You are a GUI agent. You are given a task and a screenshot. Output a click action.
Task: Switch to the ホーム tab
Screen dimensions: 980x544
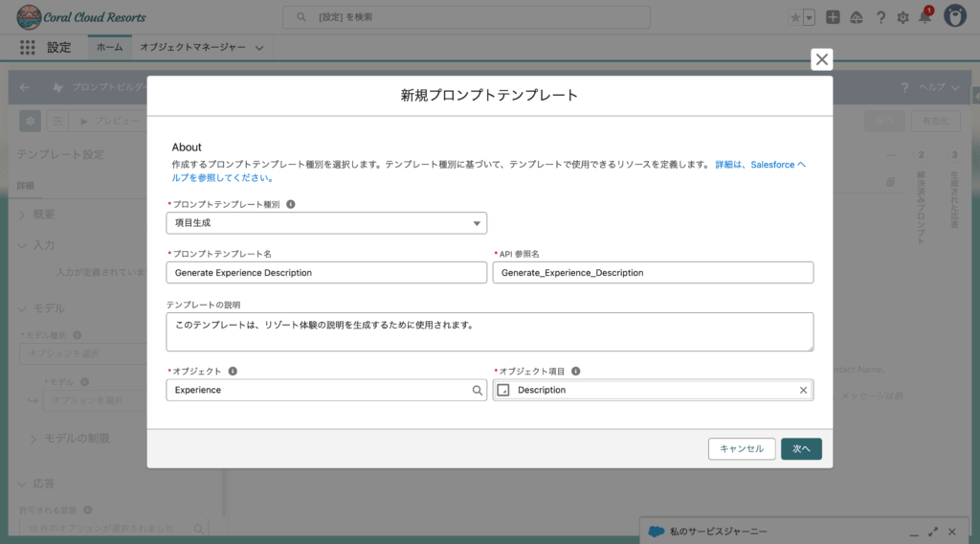click(109, 47)
